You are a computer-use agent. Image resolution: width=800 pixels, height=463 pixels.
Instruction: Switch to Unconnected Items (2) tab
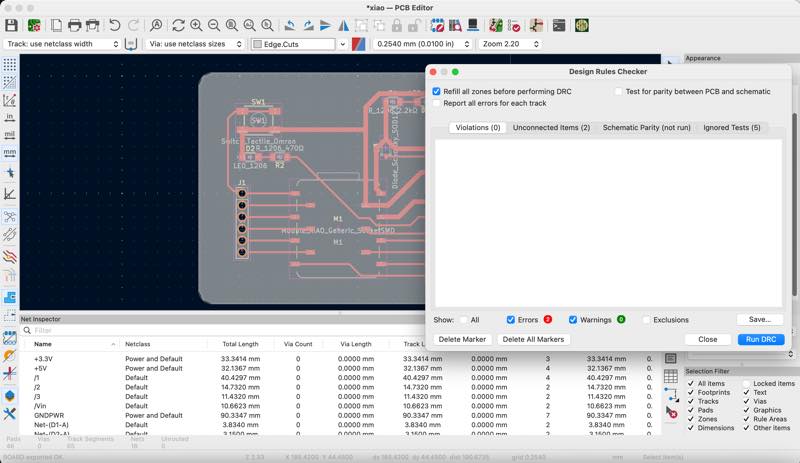point(551,128)
